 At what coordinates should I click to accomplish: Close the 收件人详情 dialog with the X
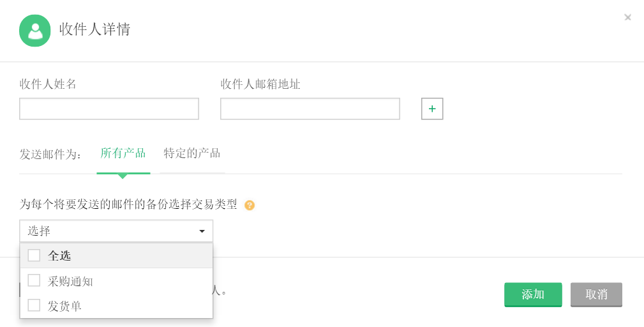tap(627, 17)
